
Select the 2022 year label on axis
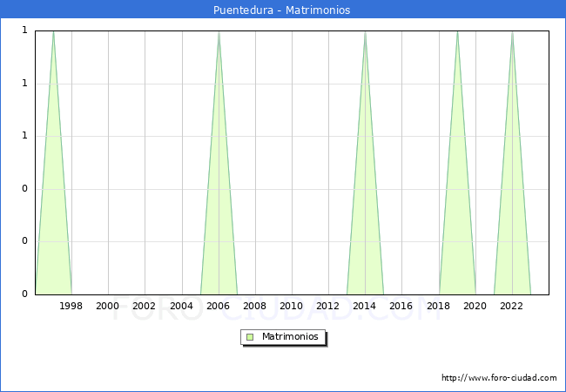tap(512, 306)
